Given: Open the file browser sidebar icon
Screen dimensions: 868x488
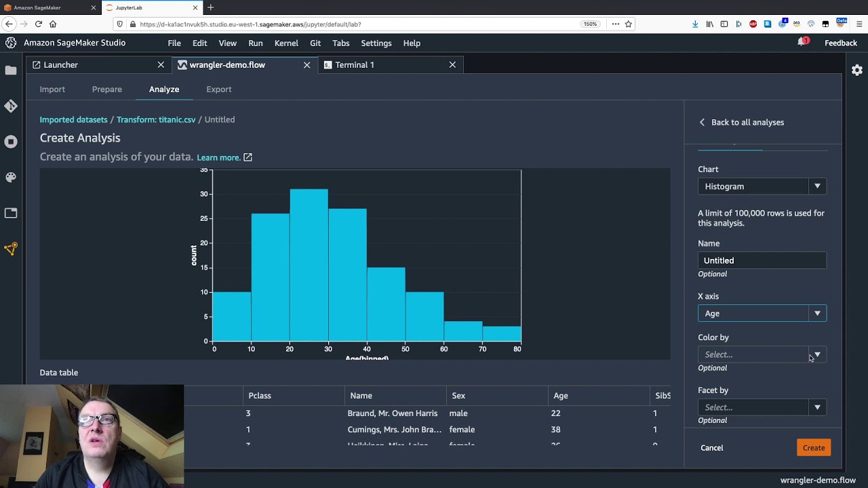Looking at the screenshot, I should pos(11,70).
